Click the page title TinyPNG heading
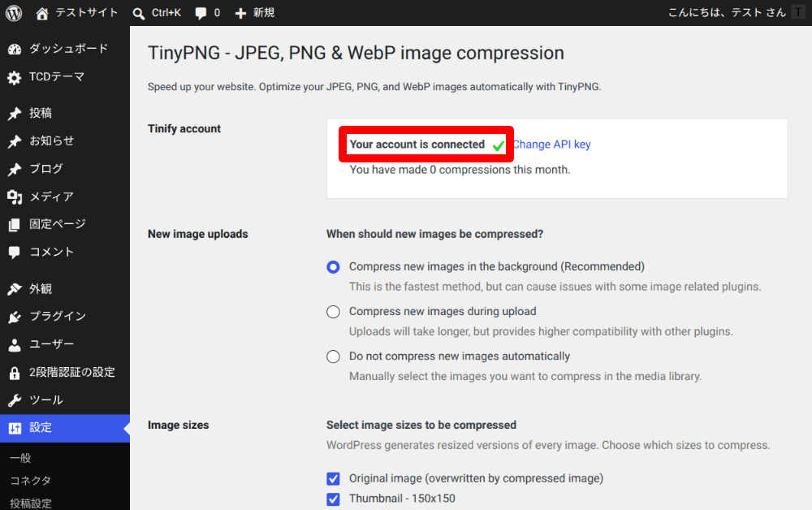 (x=356, y=54)
